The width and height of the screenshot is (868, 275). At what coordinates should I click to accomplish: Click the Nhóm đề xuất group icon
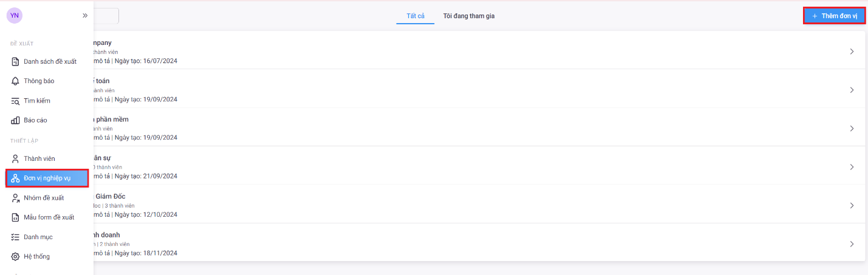(16, 198)
